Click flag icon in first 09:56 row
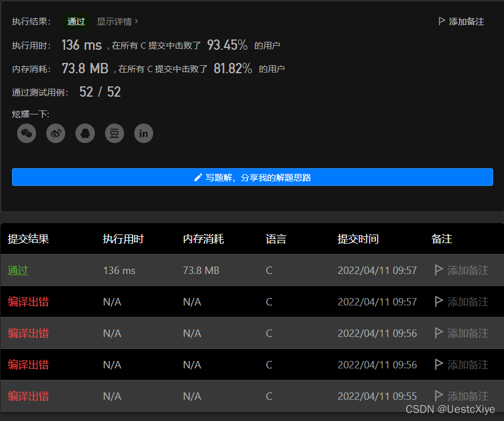This screenshot has height=421, width=504. [x=438, y=333]
